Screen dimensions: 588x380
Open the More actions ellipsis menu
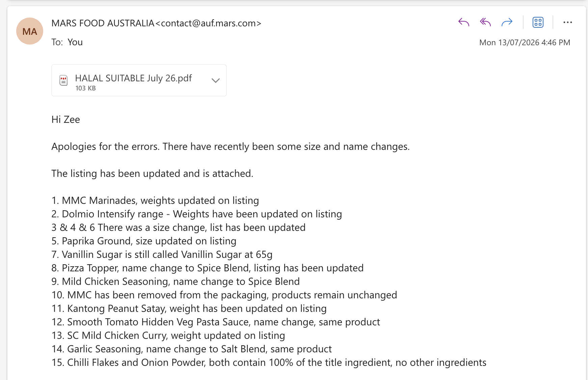[x=568, y=22]
